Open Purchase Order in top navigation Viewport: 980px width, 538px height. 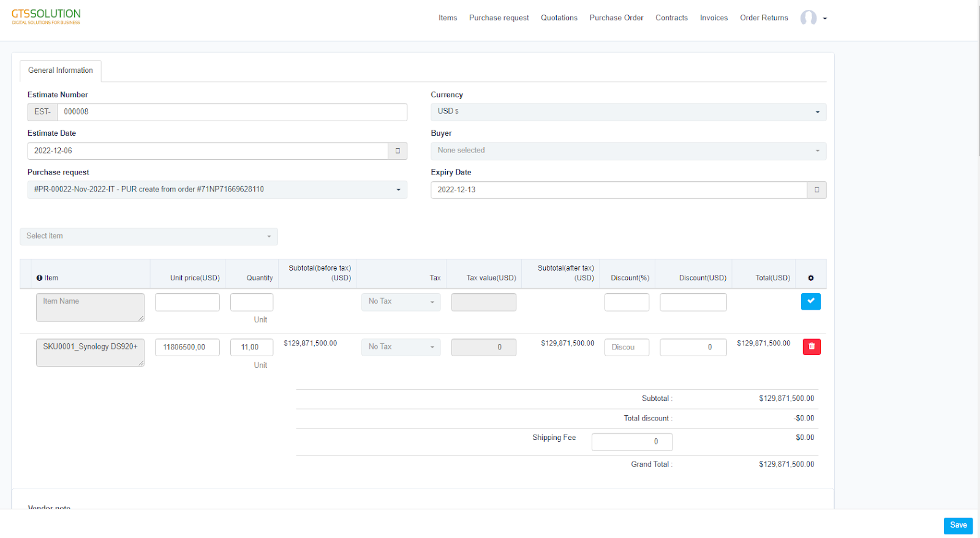[616, 18]
